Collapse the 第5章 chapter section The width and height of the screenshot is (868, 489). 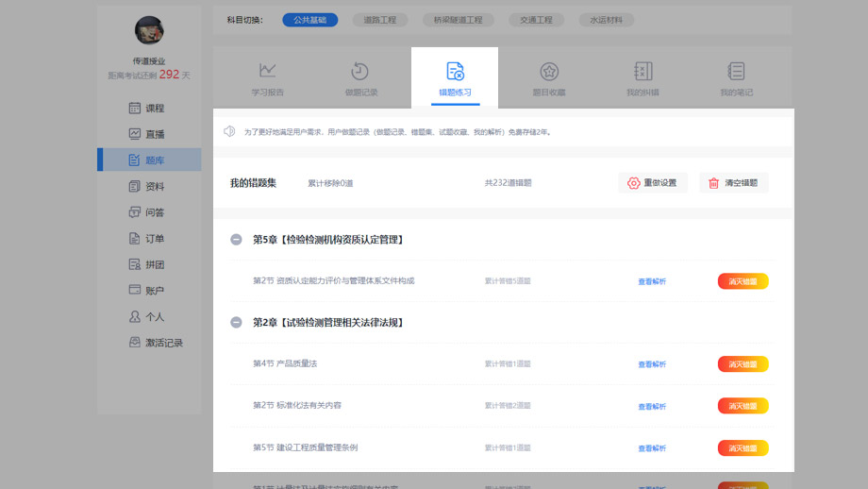pos(237,240)
